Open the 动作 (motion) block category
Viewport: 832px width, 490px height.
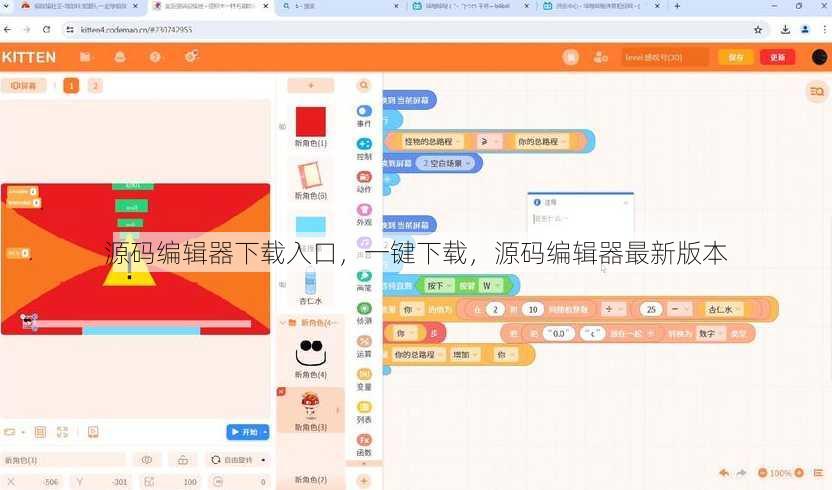[364, 182]
